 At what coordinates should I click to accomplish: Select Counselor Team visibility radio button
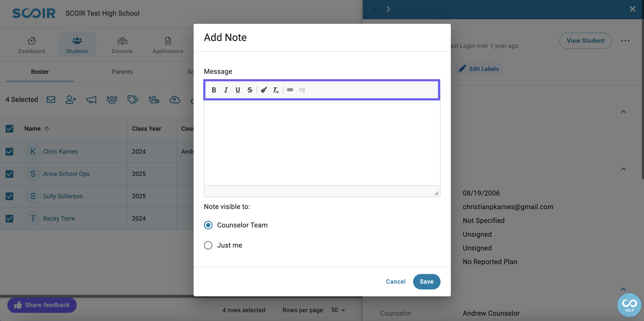pyautogui.click(x=208, y=225)
